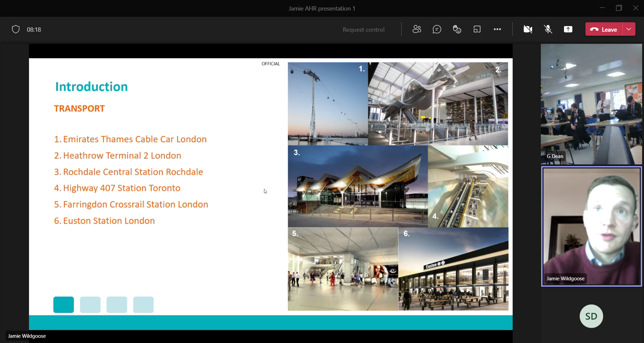The image size is (644, 343).
Task: Turn on your camera
Action: tap(528, 29)
